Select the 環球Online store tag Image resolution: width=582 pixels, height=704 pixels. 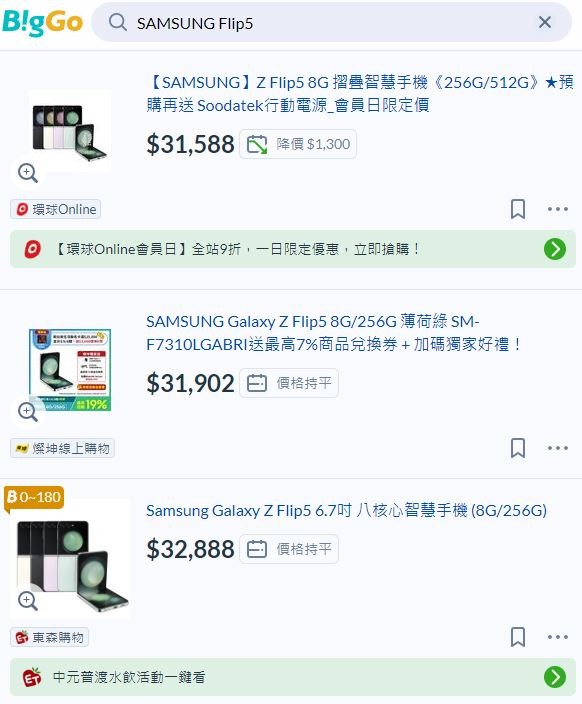[56, 209]
